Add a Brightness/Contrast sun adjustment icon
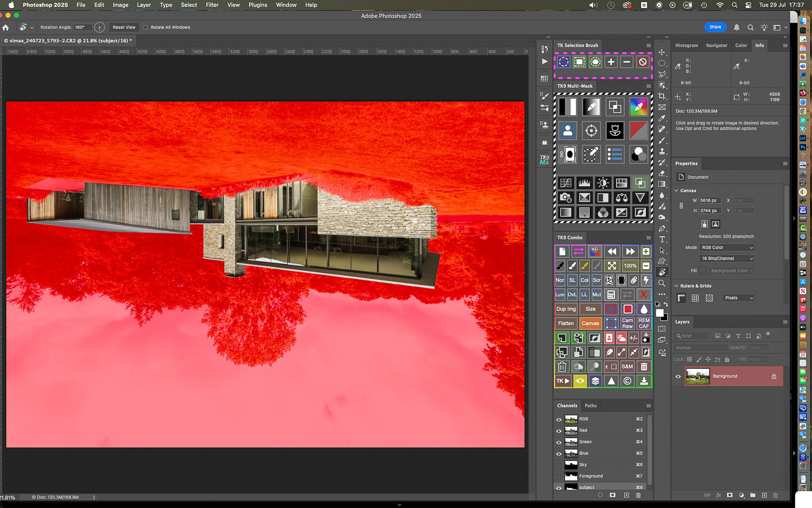Screen dimensions: 812x508 (603, 183)
